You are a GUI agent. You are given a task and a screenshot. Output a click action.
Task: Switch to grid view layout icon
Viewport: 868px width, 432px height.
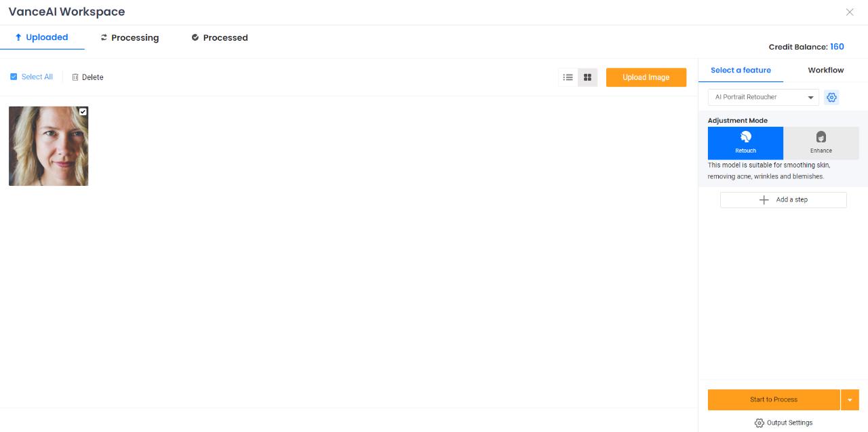click(x=588, y=77)
